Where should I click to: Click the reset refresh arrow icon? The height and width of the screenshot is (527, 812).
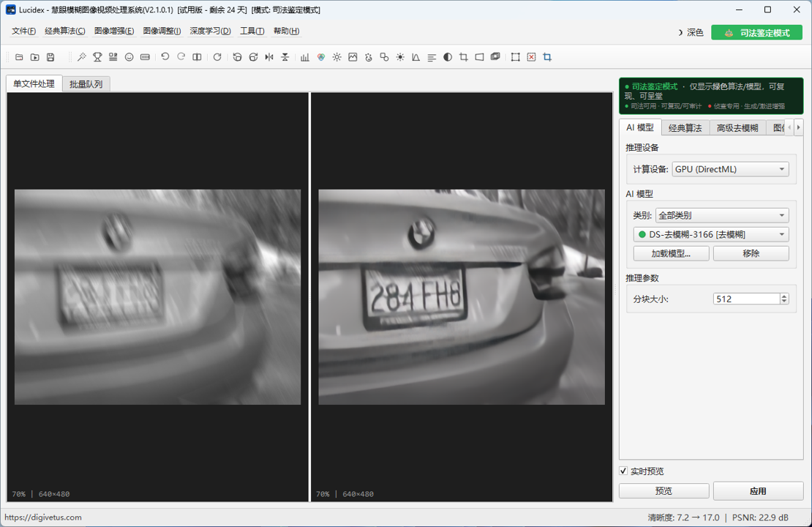tap(217, 57)
